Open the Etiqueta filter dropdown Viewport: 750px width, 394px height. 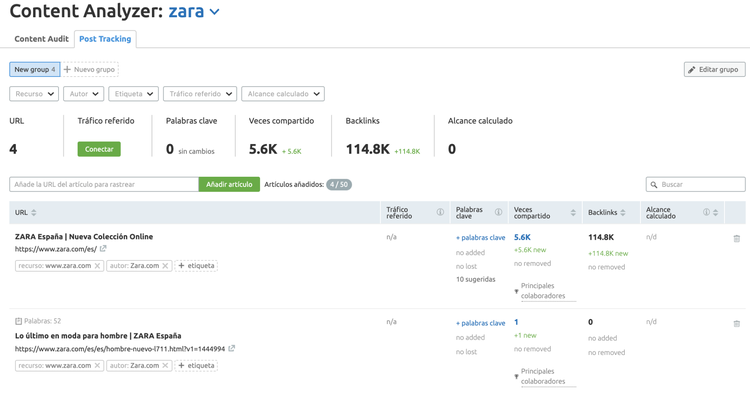tap(133, 94)
